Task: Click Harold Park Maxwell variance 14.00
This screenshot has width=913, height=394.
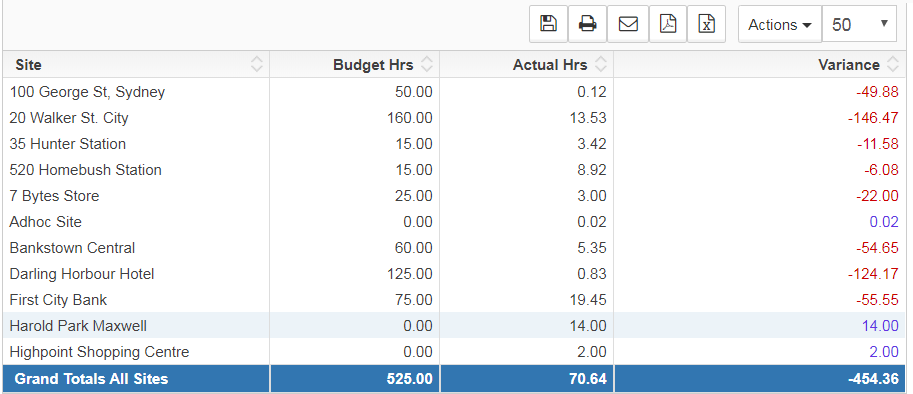Action: 880,326
